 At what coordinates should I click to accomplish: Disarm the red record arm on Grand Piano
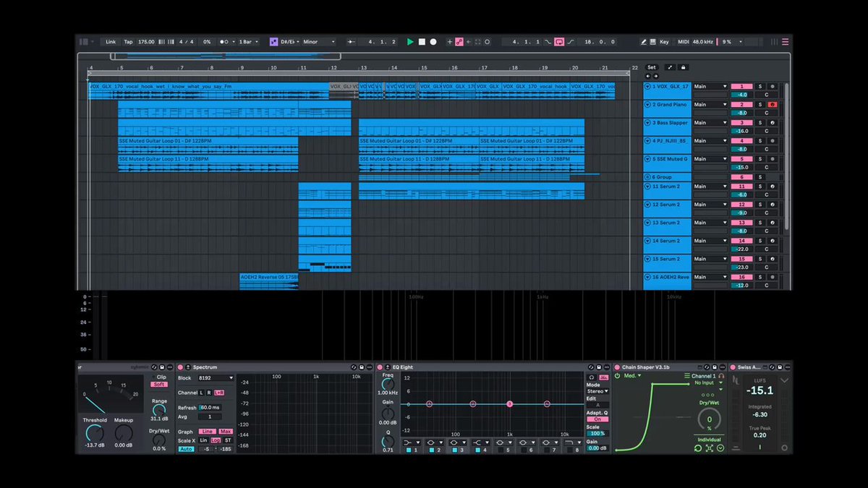773,105
